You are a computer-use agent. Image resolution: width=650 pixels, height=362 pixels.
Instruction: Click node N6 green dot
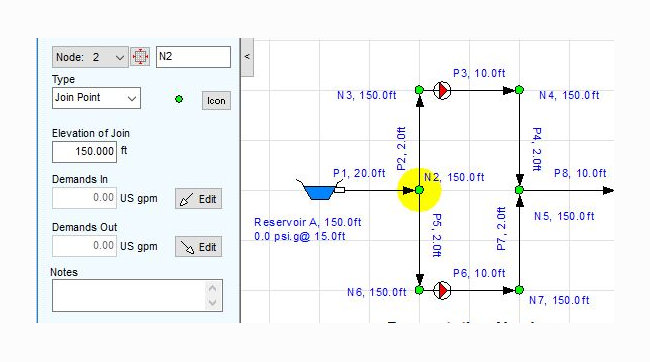(419, 290)
